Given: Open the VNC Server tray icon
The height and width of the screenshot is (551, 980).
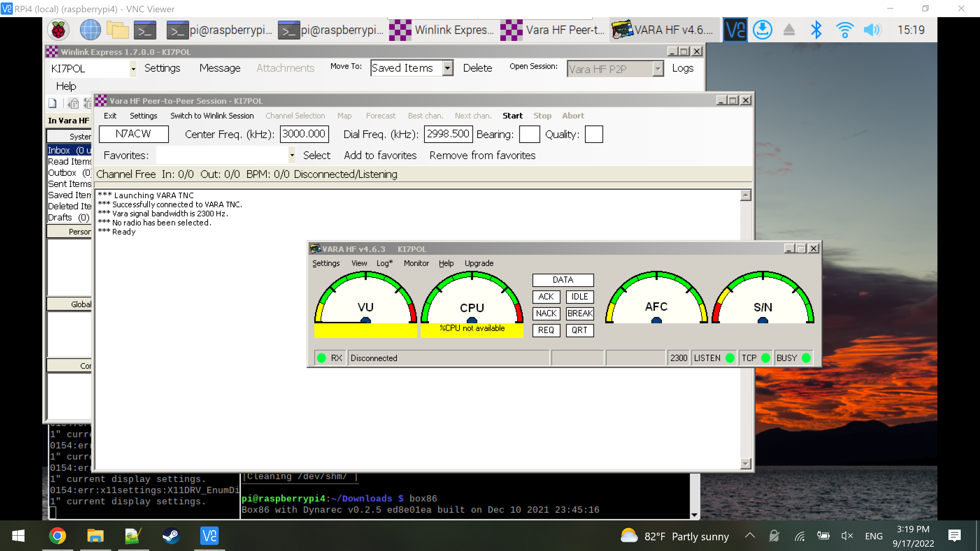Looking at the screenshot, I should [x=735, y=30].
